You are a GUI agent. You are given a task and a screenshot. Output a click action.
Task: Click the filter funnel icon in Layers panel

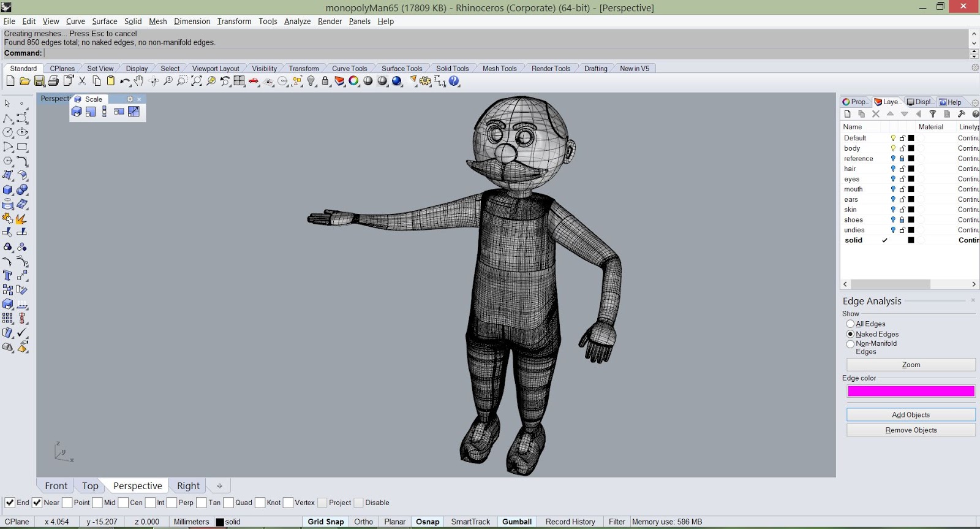click(933, 114)
